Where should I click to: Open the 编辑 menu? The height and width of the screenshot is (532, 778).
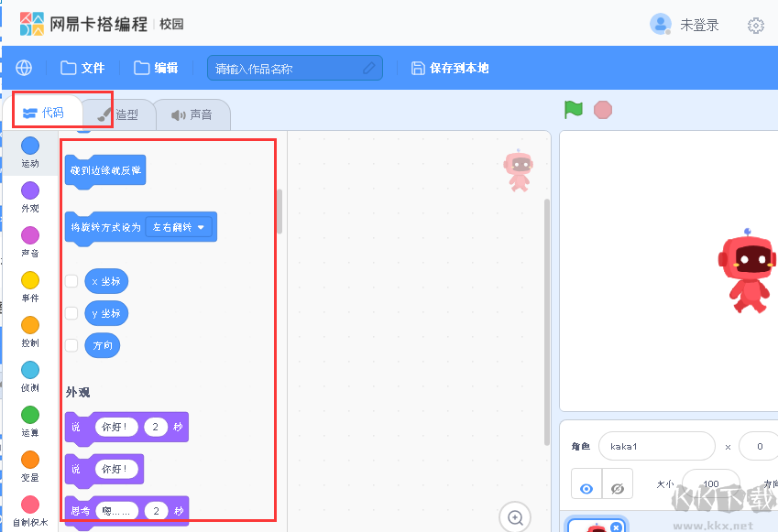pyautogui.click(x=156, y=68)
